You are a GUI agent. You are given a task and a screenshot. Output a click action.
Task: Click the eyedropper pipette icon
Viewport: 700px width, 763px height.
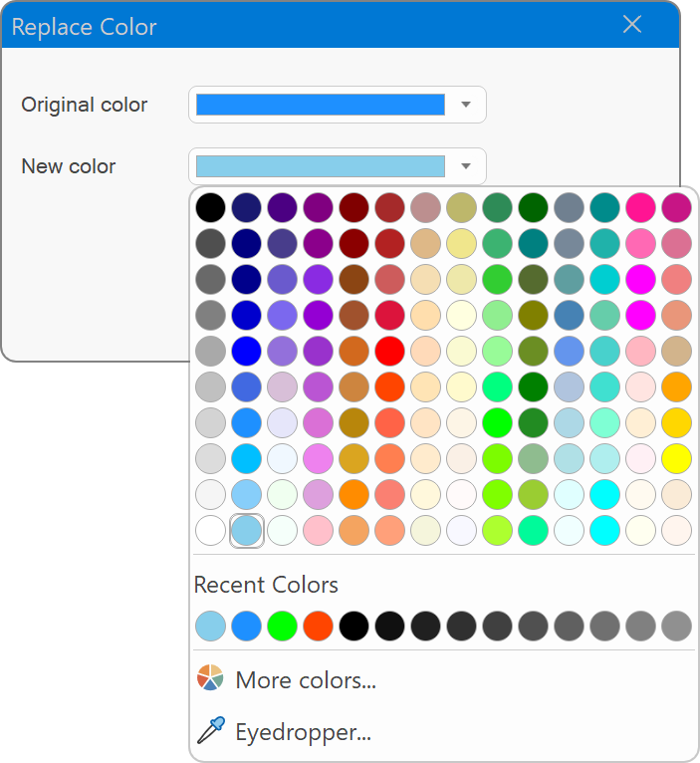210,732
